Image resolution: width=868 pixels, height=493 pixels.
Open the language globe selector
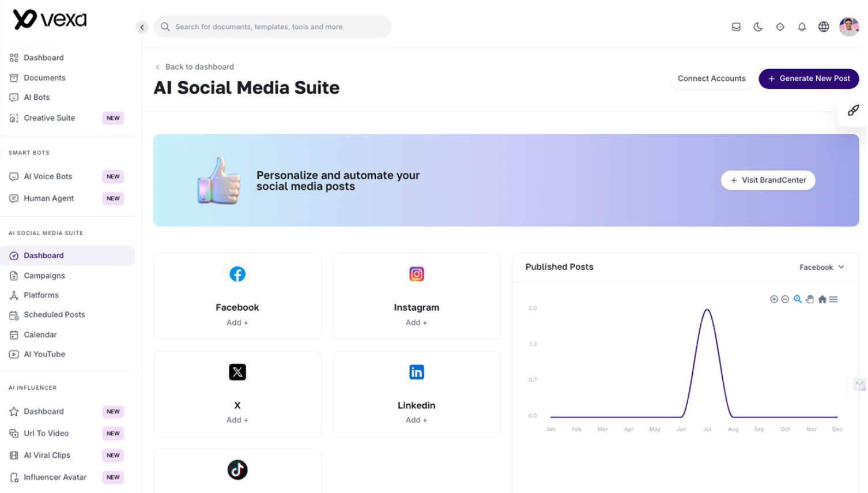click(x=824, y=27)
